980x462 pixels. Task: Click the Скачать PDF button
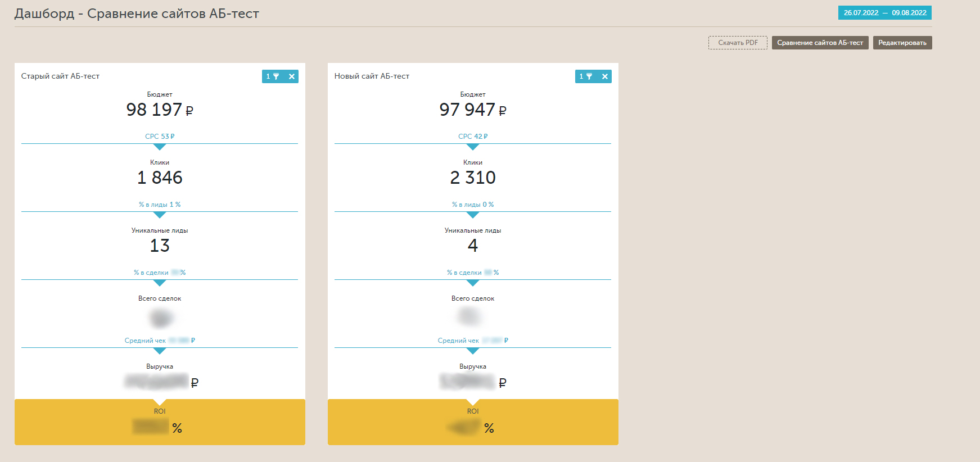coord(738,43)
